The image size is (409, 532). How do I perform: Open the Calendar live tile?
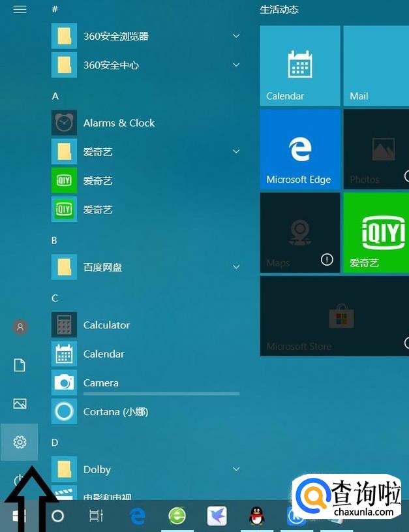pos(300,65)
